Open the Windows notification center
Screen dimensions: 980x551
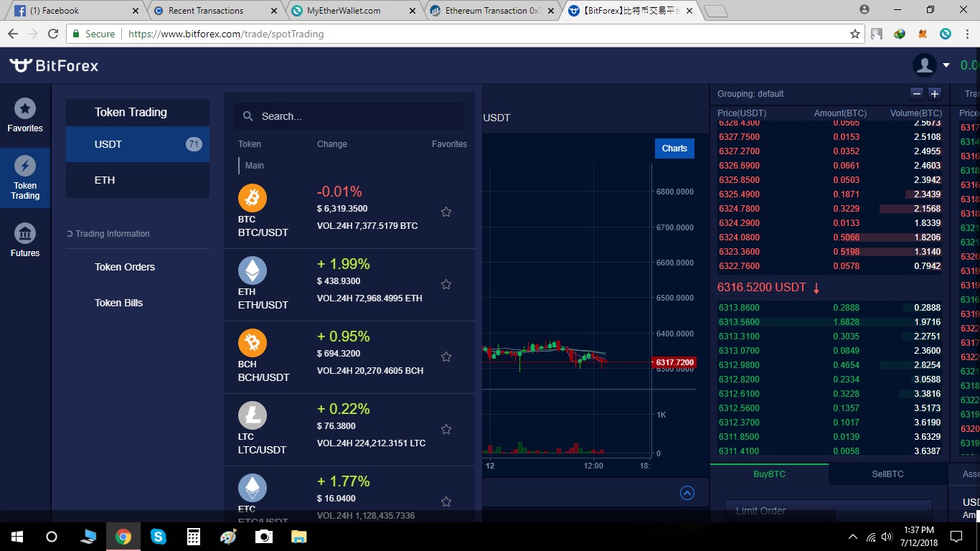[956, 537]
